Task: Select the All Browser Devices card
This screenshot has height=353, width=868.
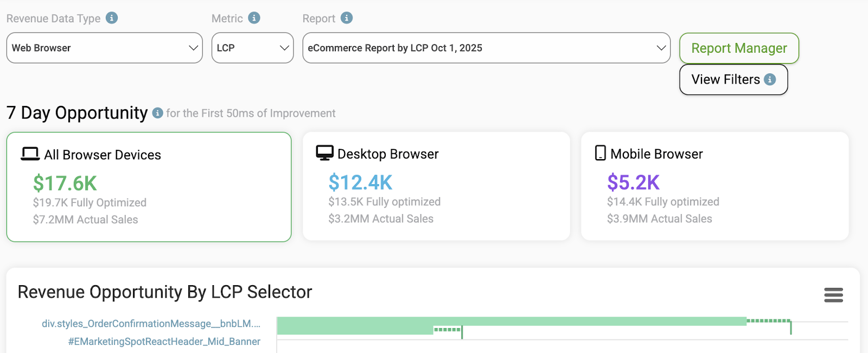Action: pos(149,187)
